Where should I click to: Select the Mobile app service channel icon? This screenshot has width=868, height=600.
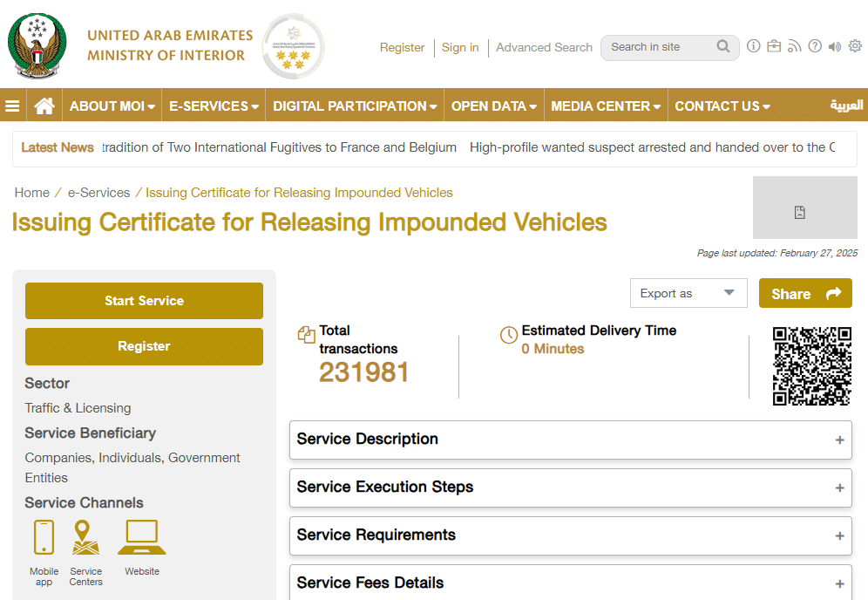click(44, 537)
